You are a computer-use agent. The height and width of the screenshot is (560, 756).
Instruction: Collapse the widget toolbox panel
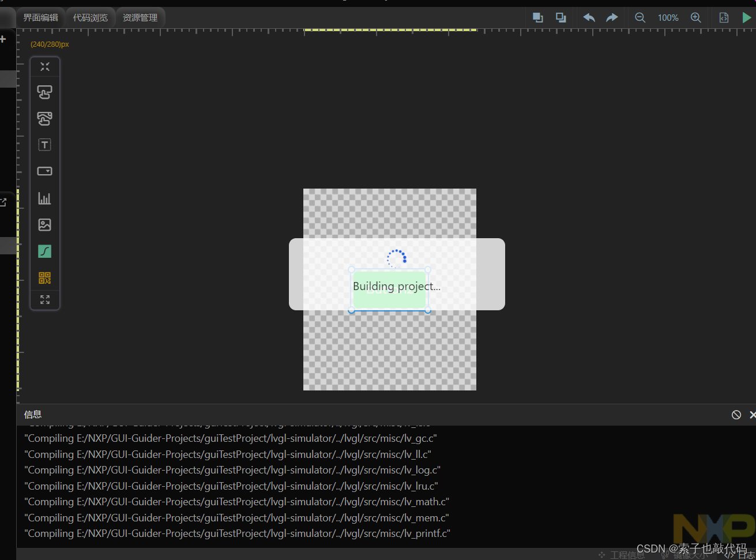[x=45, y=66]
